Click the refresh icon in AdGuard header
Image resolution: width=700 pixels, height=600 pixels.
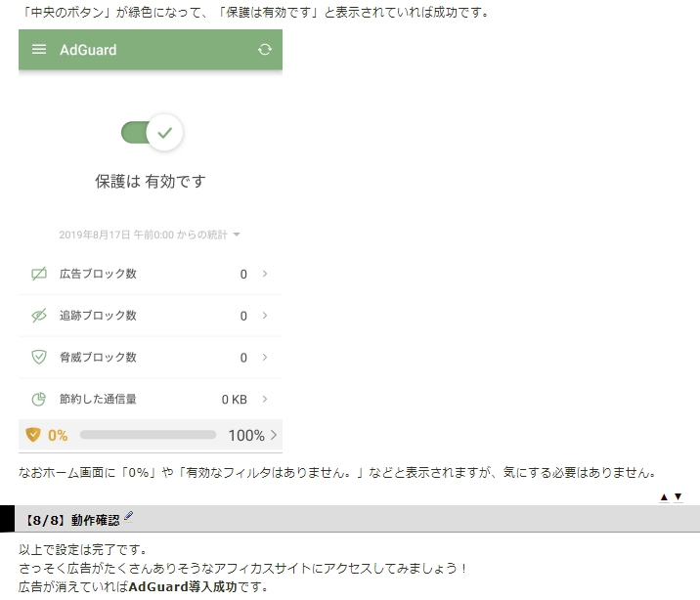click(x=265, y=50)
